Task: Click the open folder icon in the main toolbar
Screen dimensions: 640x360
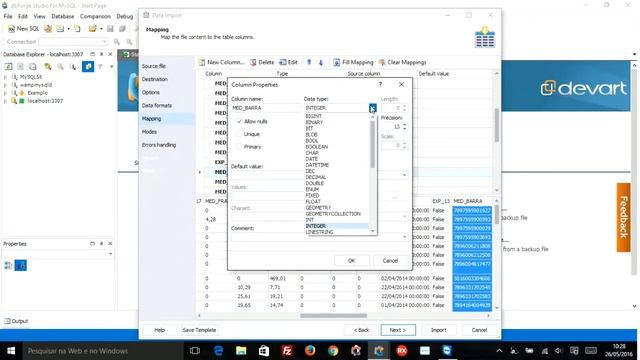Action: [93, 29]
